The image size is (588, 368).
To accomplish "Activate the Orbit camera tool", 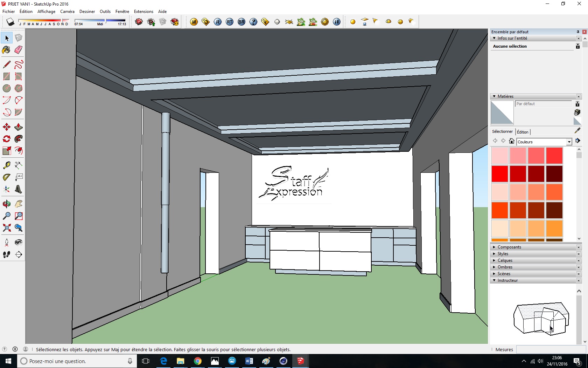I will 7,204.
